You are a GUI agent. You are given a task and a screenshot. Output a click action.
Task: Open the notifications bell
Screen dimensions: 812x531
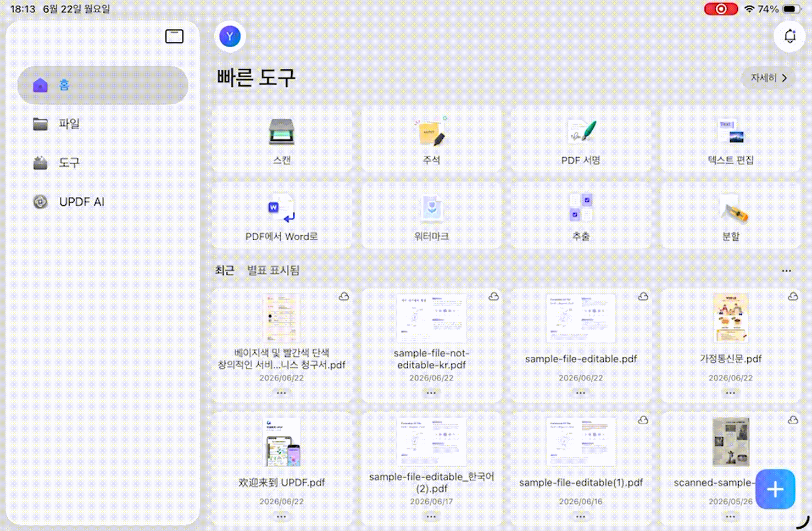789,36
